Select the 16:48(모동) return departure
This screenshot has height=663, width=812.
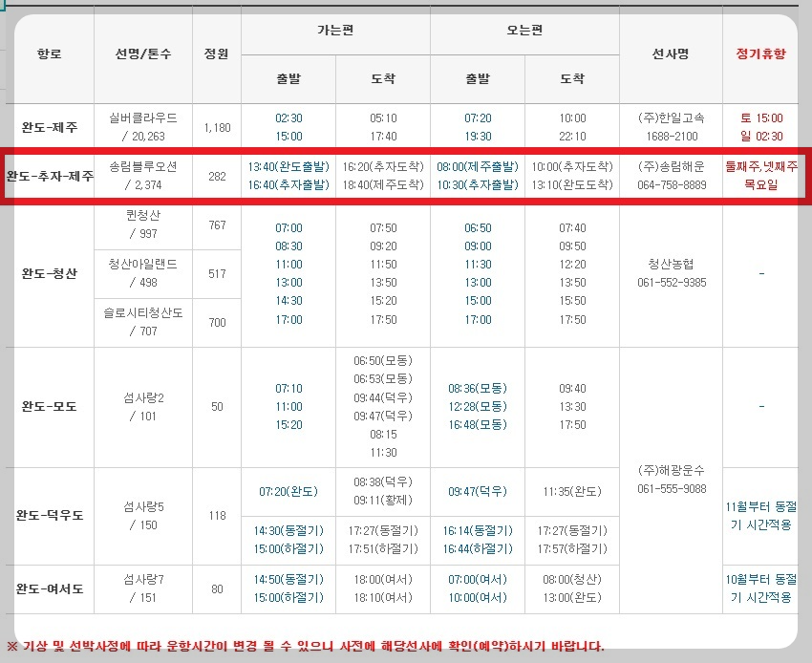pos(478,425)
